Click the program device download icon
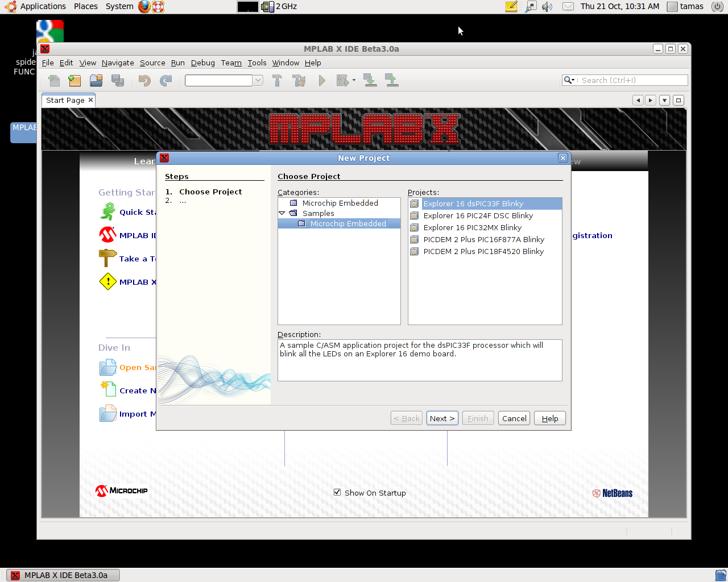Image resolution: width=728 pixels, height=582 pixels. (370, 80)
